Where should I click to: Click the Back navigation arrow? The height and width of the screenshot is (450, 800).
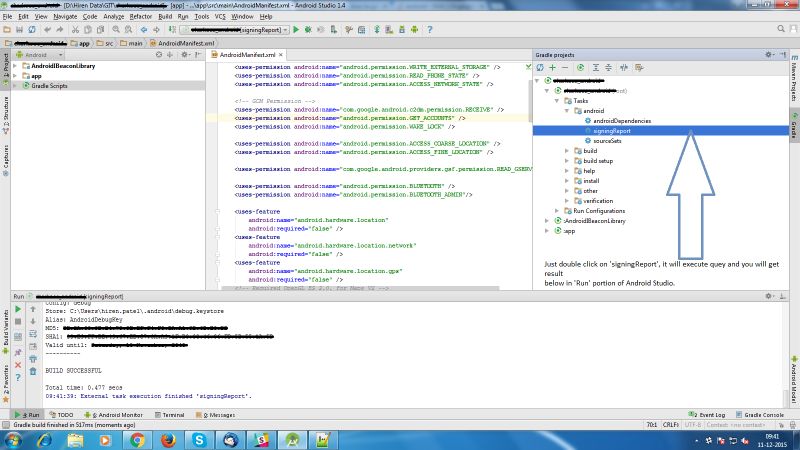[x=144, y=30]
